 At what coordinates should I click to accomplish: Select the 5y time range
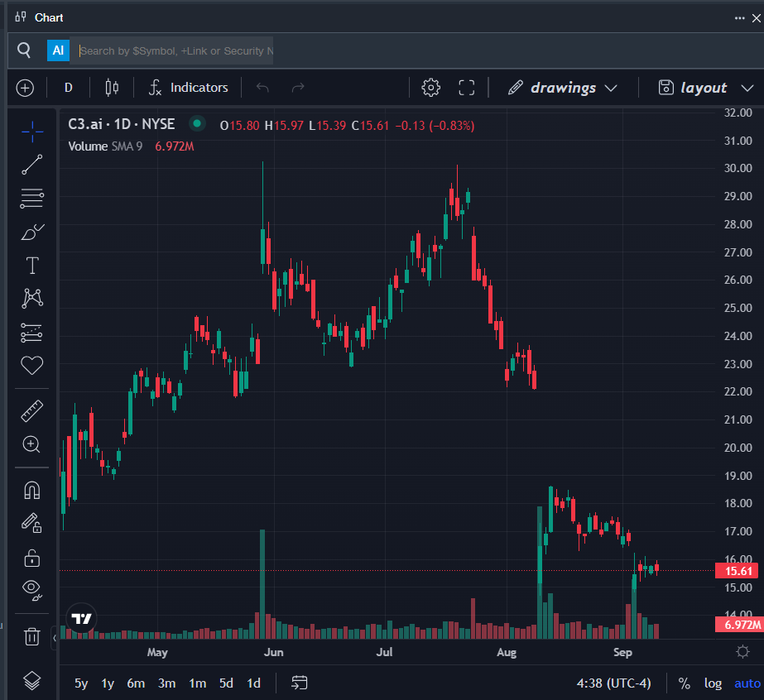coord(81,683)
